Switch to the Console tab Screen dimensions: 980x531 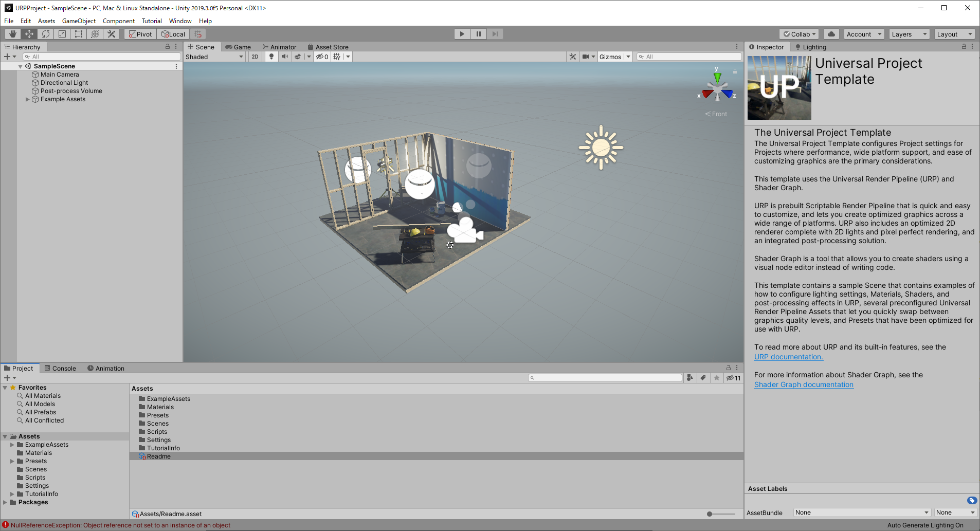coord(60,368)
